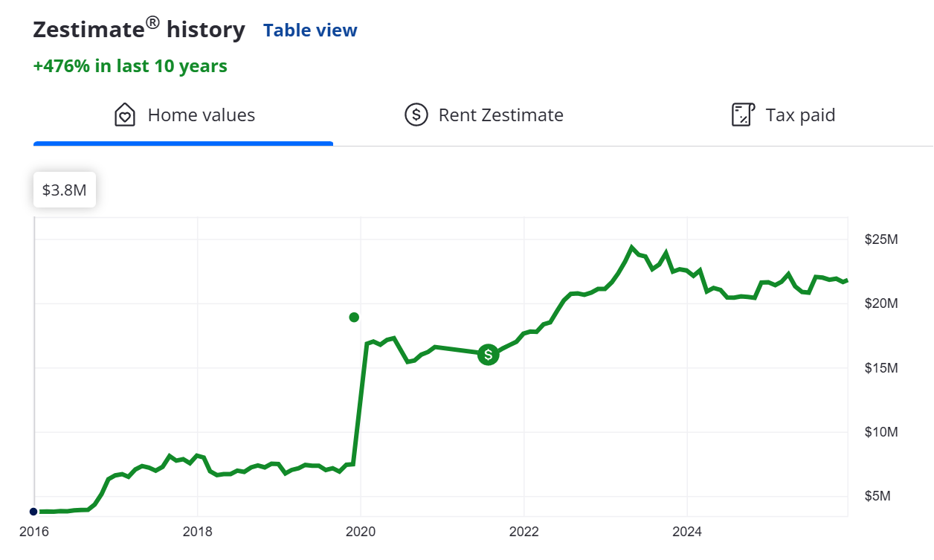
Task: Open the Rent Zestimate tab
Action: [x=484, y=116]
